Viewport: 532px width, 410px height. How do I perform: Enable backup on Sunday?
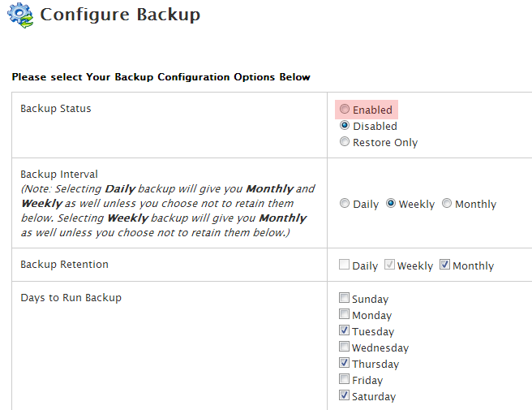click(x=344, y=298)
